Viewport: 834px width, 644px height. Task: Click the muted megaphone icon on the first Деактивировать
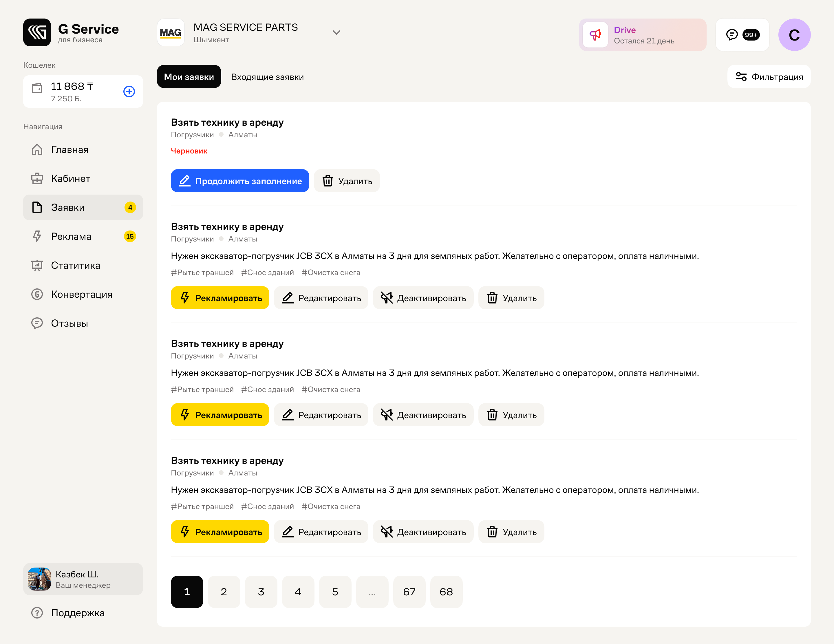[387, 298]
